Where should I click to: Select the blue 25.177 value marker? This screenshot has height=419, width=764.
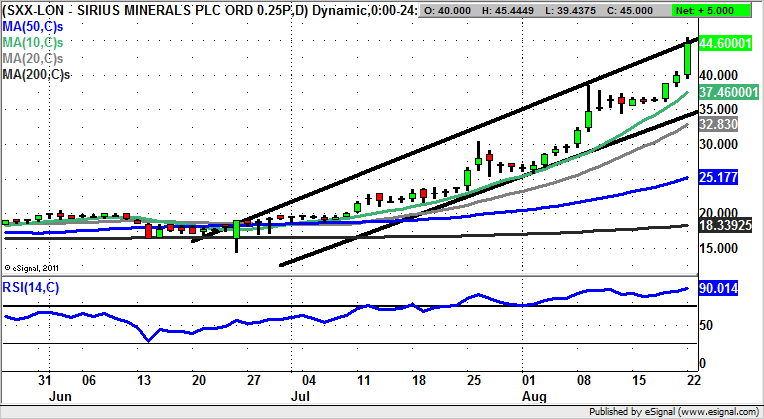(x=718, y=178)
